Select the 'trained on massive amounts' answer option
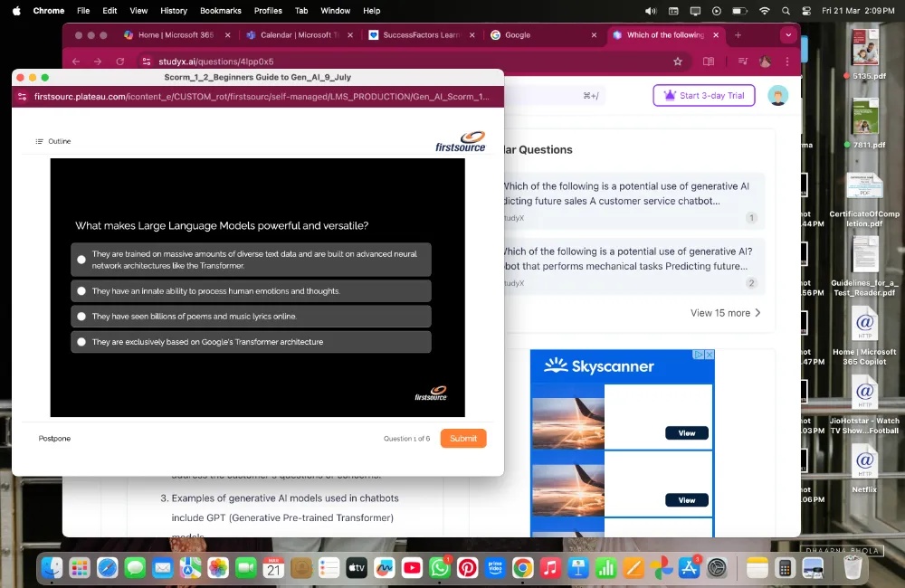The height and width of the screenshot is (588, 905). (x=81, y=260)
